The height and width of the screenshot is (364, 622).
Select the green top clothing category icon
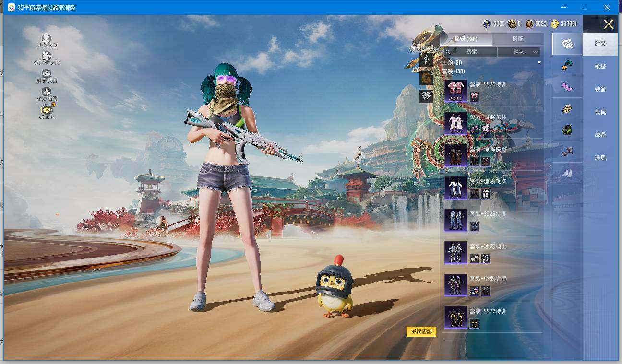point(567,130)
